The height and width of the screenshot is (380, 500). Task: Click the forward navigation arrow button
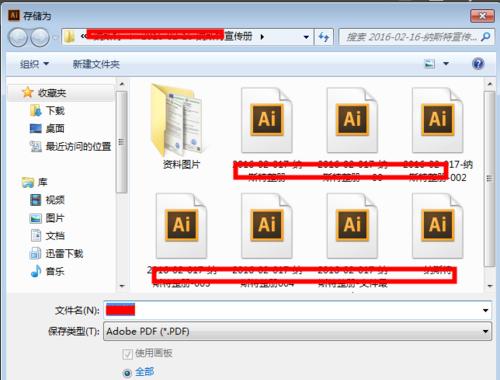point(40,37)
